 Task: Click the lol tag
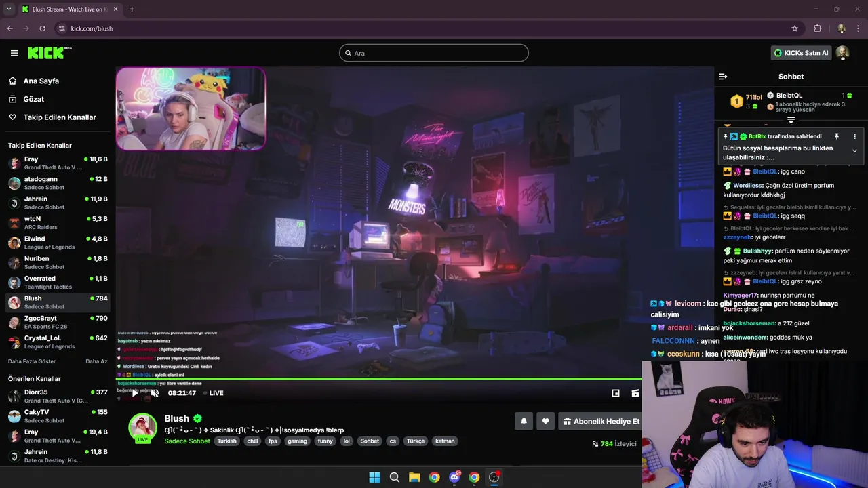pos(347,441)
